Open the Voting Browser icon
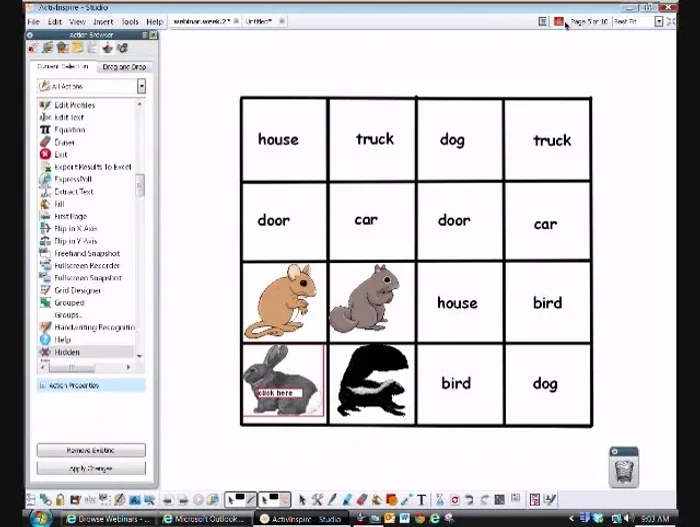Viewport: 700px width, 527px height. click(122, 48)
